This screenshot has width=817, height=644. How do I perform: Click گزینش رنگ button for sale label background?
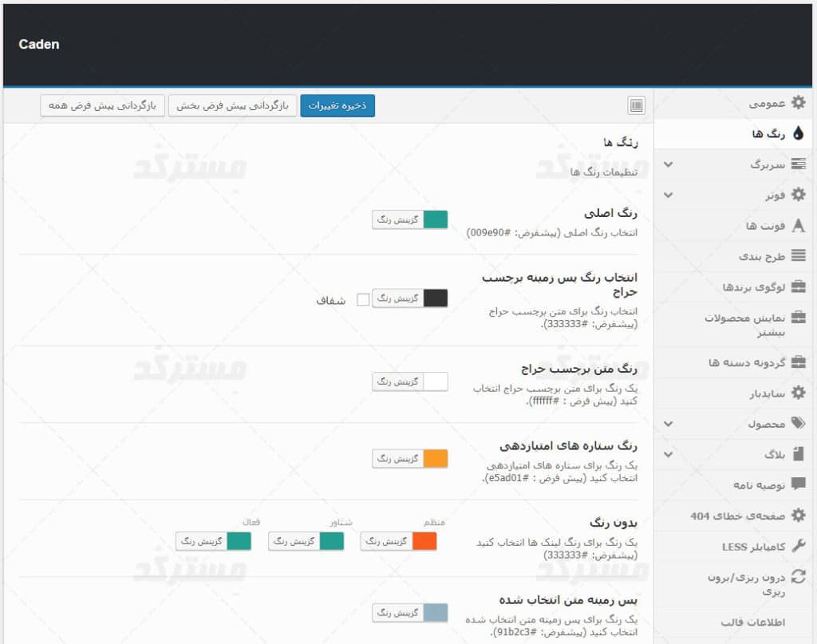(x=398, y=298)
